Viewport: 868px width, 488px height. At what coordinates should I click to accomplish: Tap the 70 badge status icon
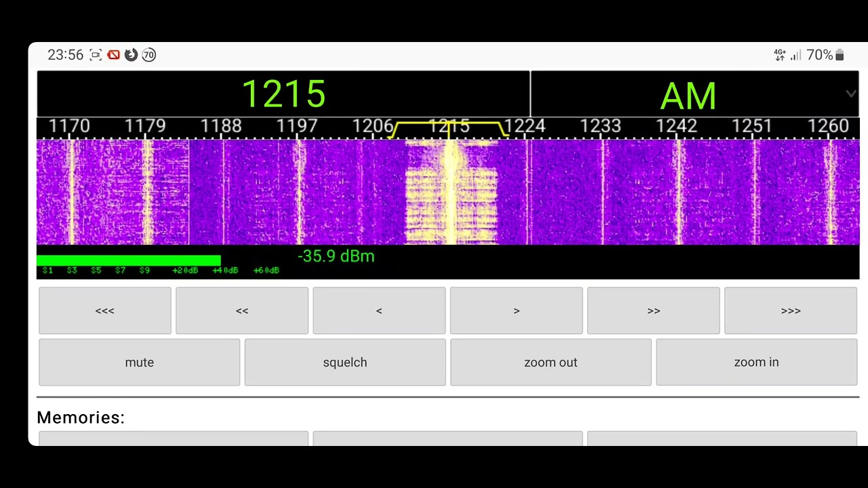pos(149,55)
